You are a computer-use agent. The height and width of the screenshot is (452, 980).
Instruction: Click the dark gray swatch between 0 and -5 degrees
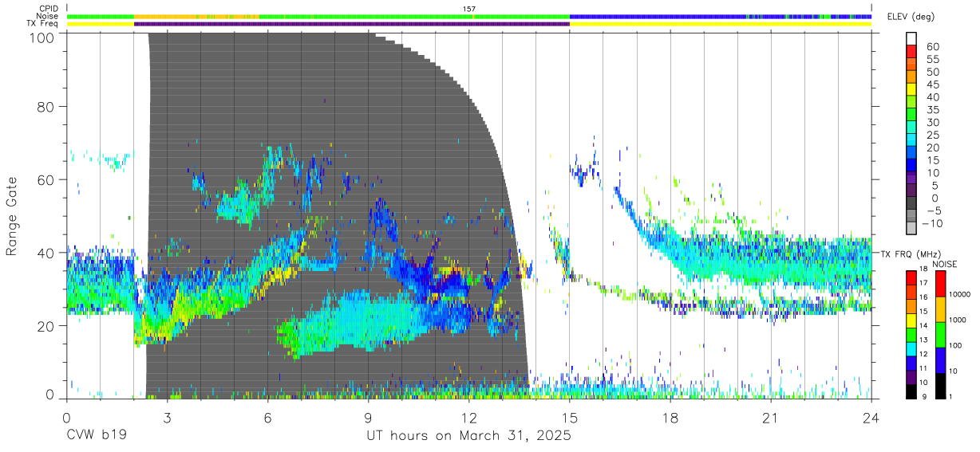(911, 204)
